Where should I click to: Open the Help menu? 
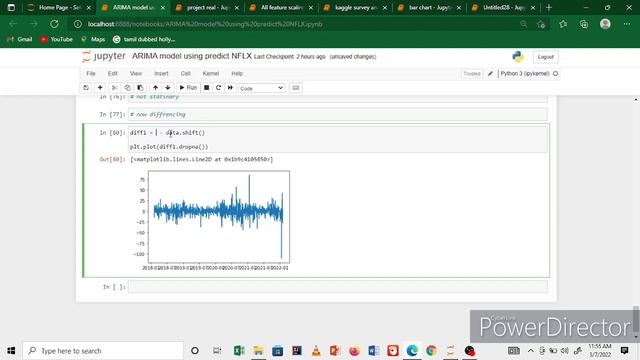pyautogui.click(x=237, y=73)
